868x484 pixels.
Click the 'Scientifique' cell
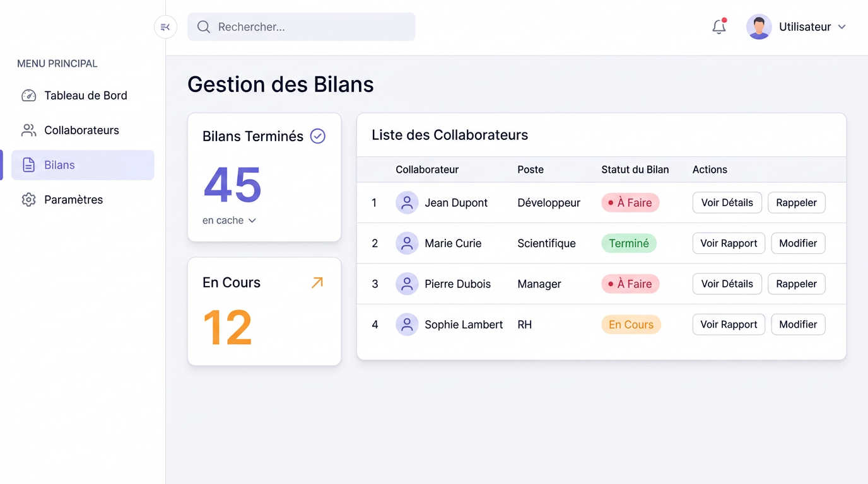pyautogui.click(x=546, y=243)
